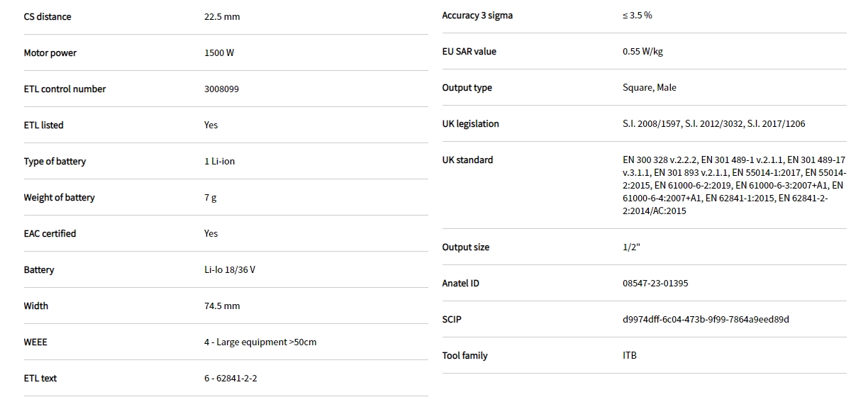Select the Type of battery label
This screenshot has height=397, width=868.
tap(55, 162)
